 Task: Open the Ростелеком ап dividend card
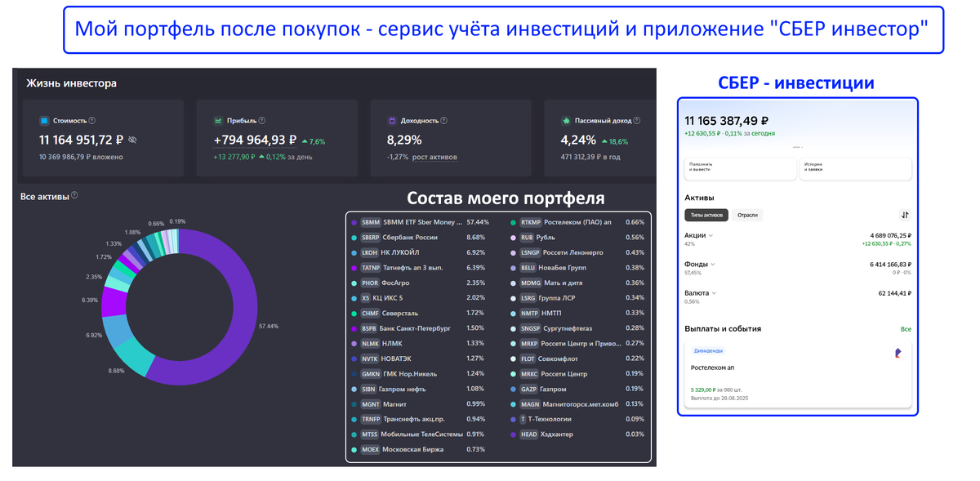click(x=798, y=374)
